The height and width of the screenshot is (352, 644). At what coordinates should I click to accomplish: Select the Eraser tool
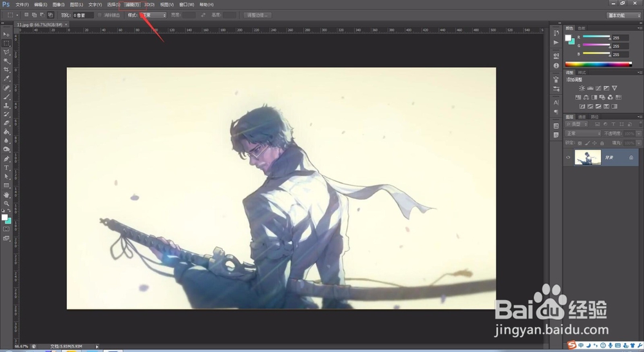pos(6,123)
